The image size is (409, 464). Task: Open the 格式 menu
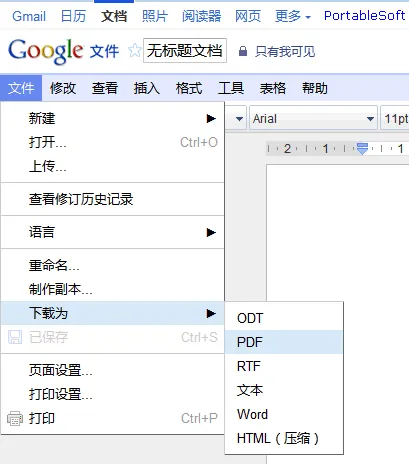(x=189, y=88)
